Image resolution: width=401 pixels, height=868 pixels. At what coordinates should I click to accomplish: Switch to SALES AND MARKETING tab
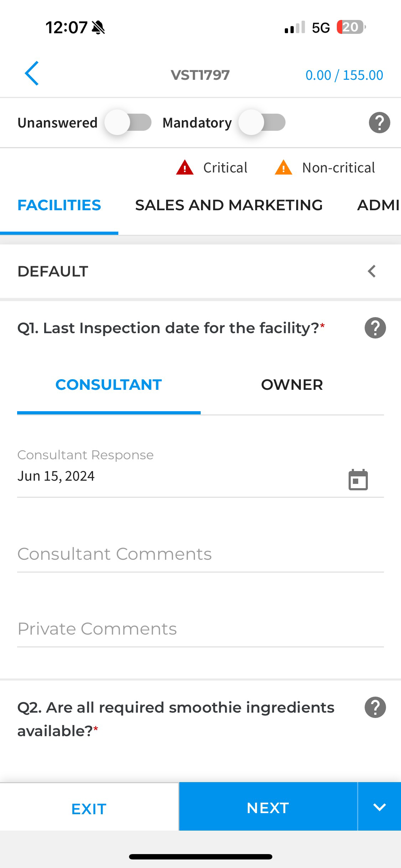tap(229, 205)
